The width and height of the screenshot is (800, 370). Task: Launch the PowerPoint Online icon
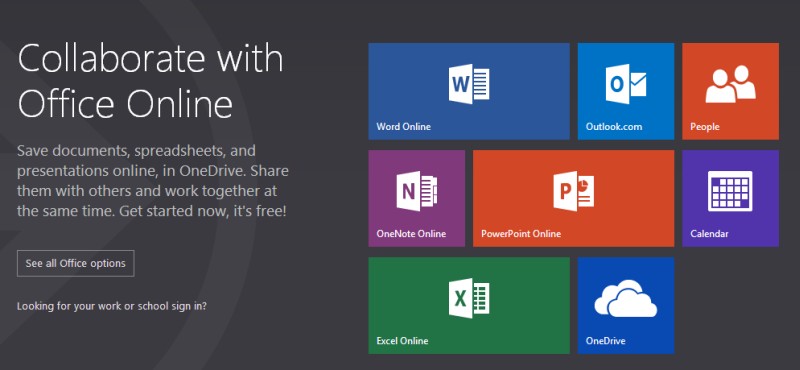573,191
